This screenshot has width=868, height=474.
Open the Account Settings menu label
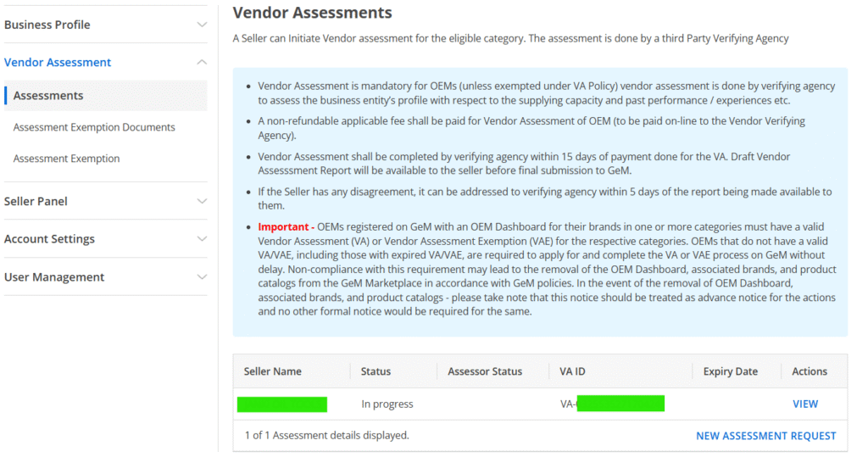(x=49, y=239)
